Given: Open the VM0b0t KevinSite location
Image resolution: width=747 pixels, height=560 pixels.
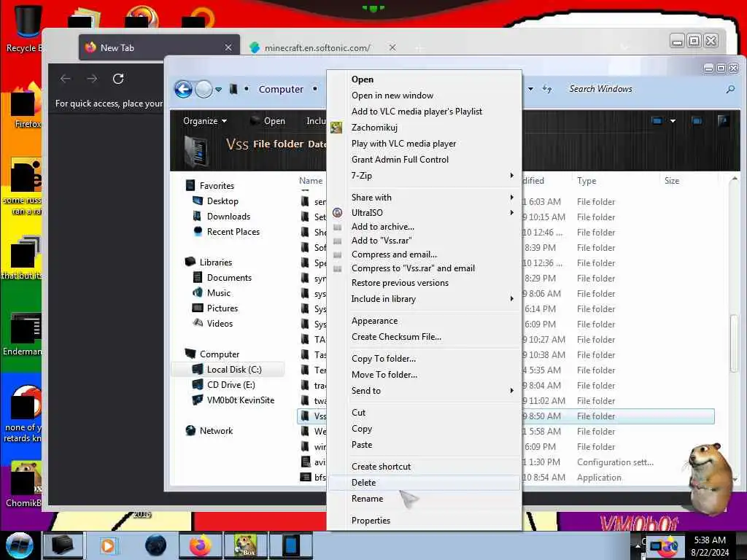Looking at the screenshot, I should [x=240, y=400].
